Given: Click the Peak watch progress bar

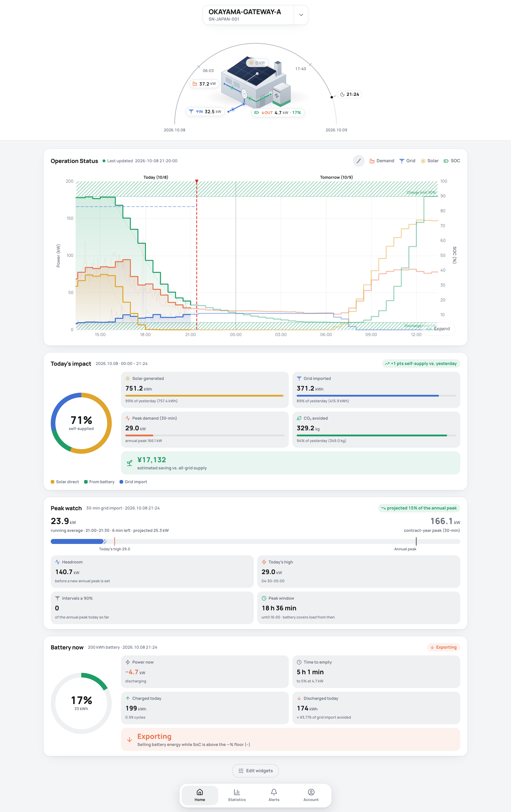Looking at the screenshot, I should [x=255, y=542].
